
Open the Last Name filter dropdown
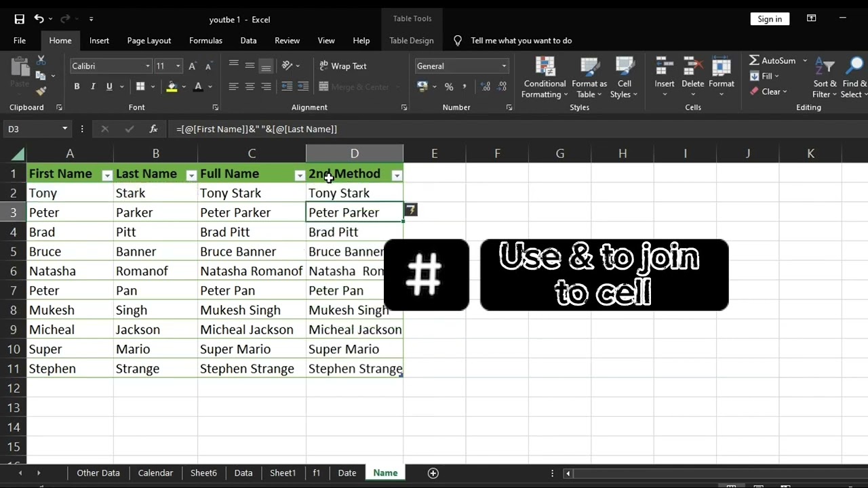(191, 176)
